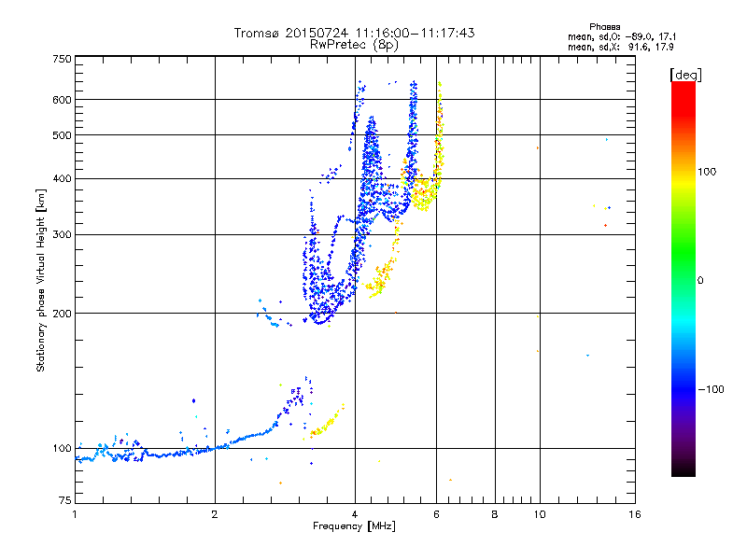747x560 pixels.
Task: Click the x-axis tick label '8'
Action: click(495, 514)
